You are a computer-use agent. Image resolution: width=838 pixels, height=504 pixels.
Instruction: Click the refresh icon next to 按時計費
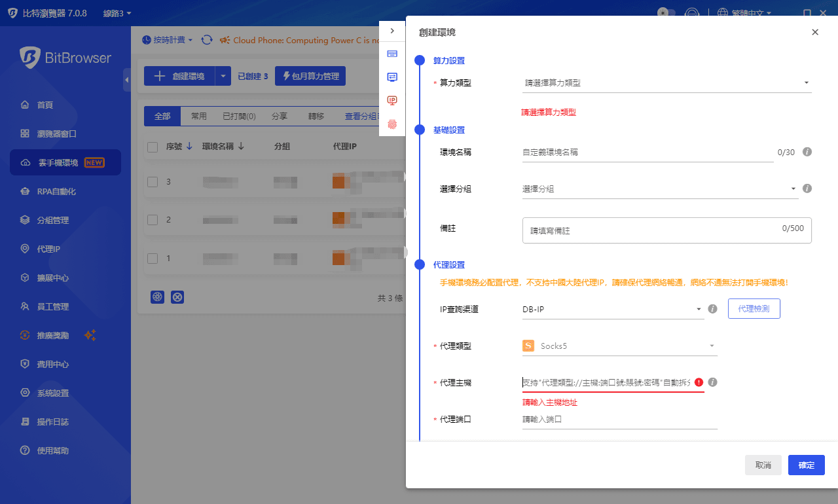tap(207, 39)
